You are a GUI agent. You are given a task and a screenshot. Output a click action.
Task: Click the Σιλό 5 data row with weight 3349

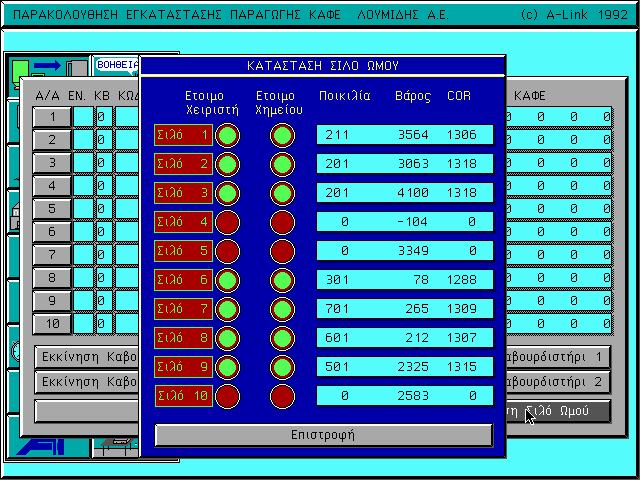404,251
